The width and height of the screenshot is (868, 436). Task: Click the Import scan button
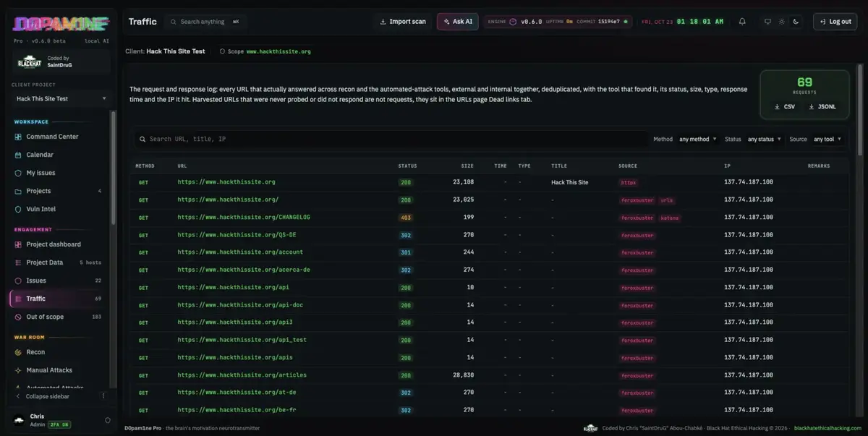click(403, 22)
